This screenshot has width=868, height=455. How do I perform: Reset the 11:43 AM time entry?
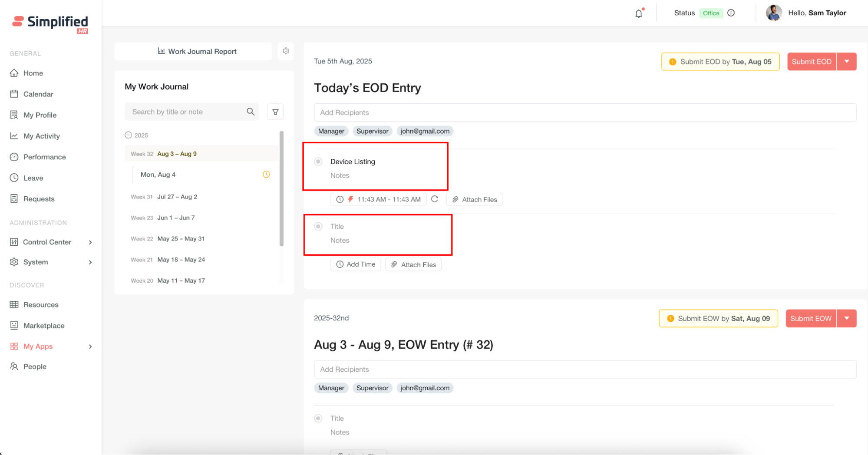tap(435, 199)
